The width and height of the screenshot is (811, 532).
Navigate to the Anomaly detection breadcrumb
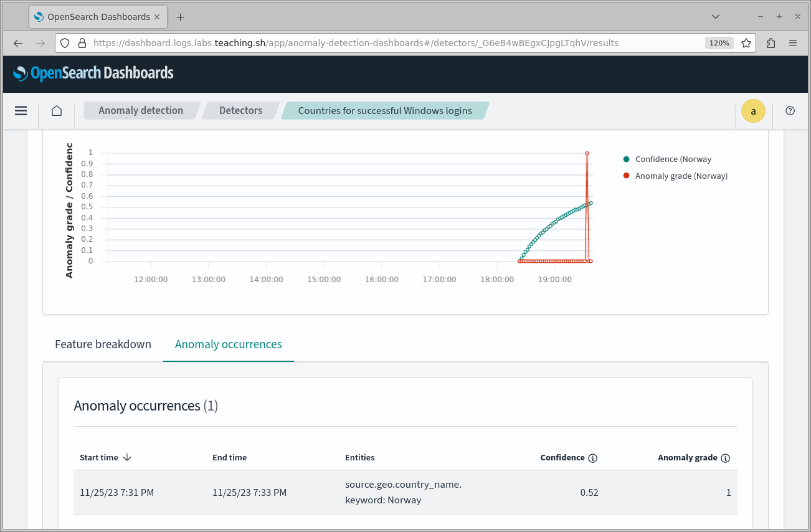141,111
